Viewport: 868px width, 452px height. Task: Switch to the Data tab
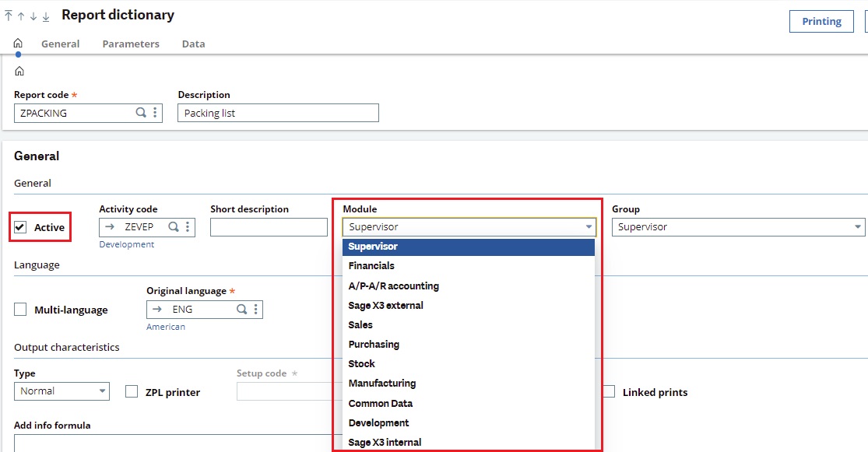[x=192, y=44]
